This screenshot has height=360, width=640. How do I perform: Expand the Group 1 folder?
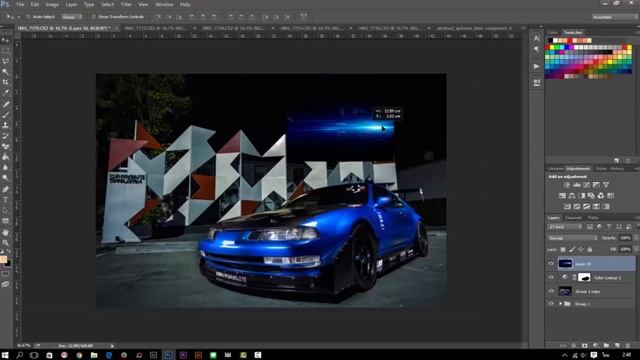[x=560, y=304]
